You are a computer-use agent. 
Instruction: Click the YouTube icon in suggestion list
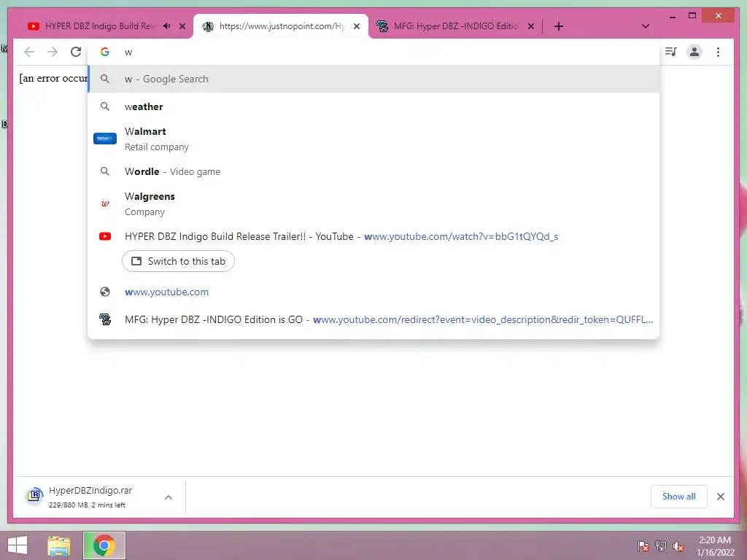(105, 236)
